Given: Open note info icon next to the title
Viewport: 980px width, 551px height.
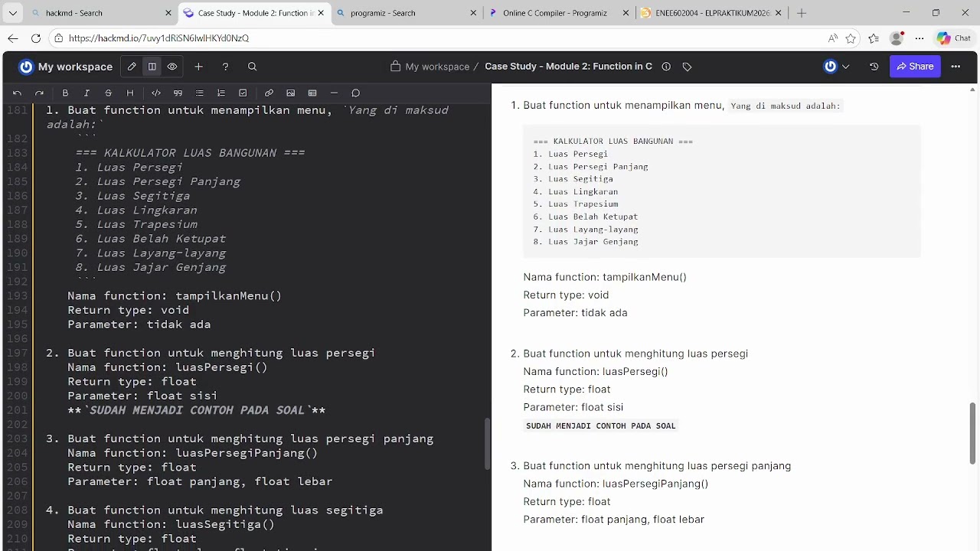Looking at the screenshot, I should [x=666, y=67].
